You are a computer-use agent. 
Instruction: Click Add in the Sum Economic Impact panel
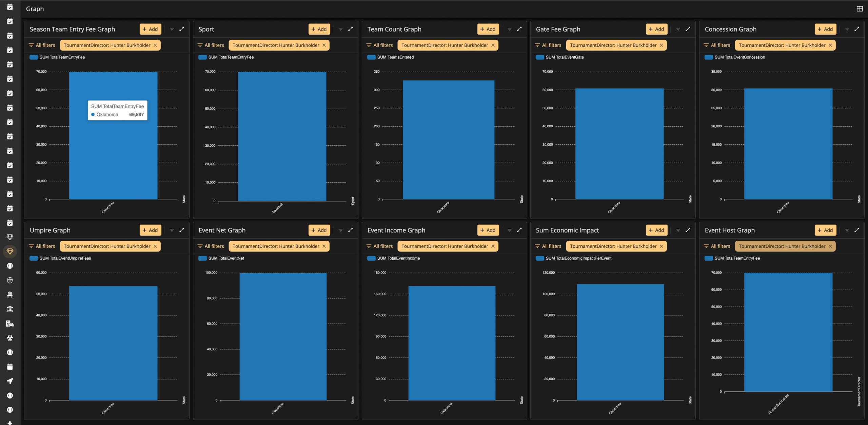point(656,230)
